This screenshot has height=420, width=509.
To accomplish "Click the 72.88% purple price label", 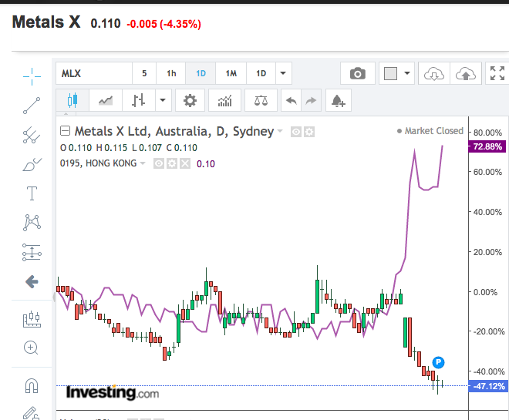I will point(487,146).
